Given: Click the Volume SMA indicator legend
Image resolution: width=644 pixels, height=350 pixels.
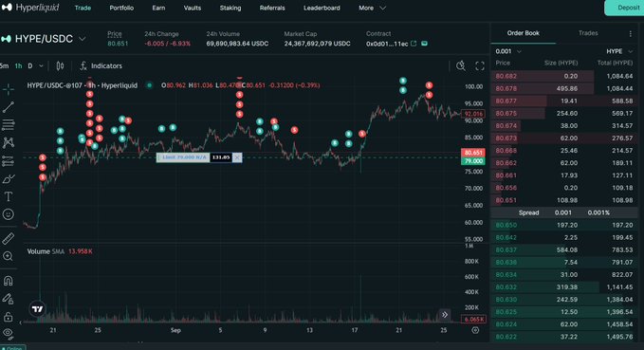Looking at the screenshot, I should [60, 251].
